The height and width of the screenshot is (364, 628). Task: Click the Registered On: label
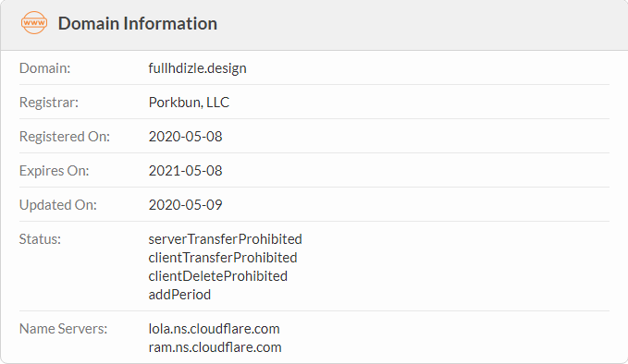(65, 137)
